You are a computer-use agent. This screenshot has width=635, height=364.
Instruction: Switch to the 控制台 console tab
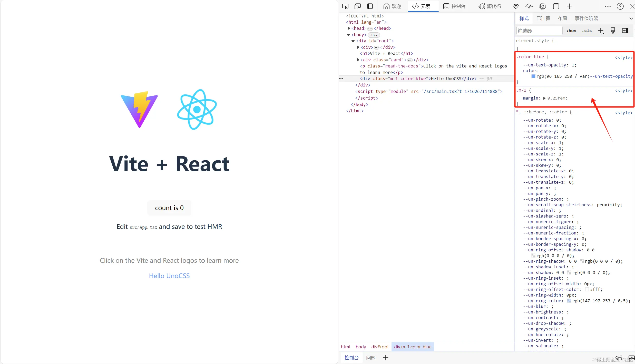tap(455, 6)
